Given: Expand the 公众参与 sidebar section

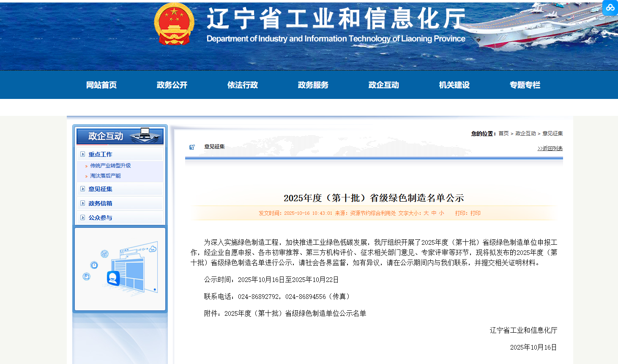Looking at the screenshot, I should point(100,218).
